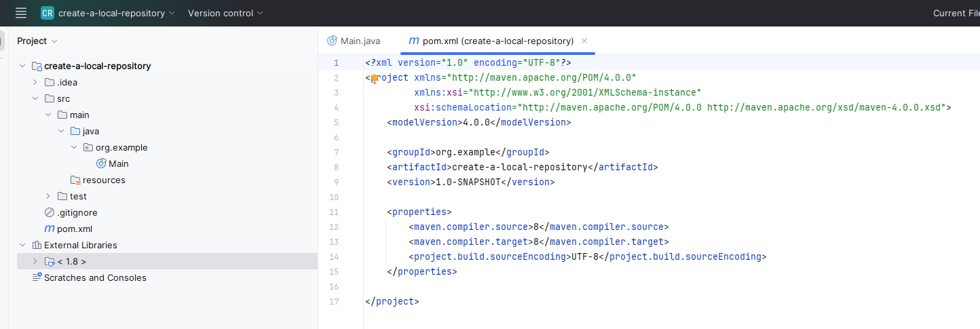Click line number 5 in gutter
Image resolution: width=980 pixels, height=329 pixels.
[336, 123]
